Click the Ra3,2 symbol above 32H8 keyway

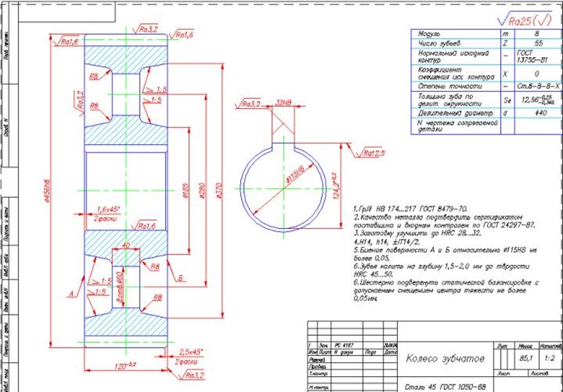pos(248,104)
